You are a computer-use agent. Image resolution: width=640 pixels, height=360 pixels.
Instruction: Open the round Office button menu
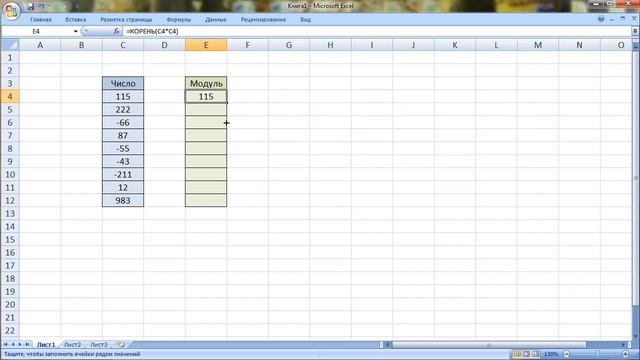coord(11,11)
